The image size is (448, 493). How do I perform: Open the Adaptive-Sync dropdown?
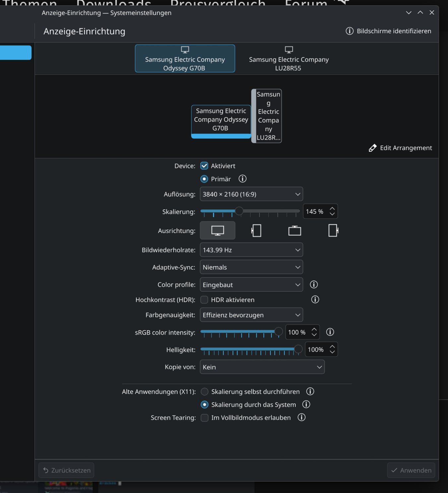(251, 267)
